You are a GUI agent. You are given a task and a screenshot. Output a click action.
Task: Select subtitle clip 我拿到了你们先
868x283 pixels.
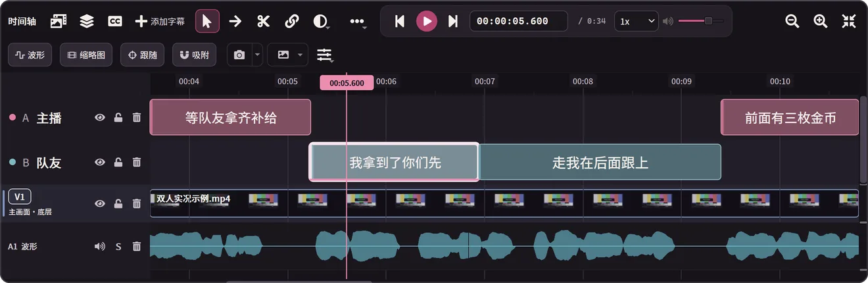tap(395, 162)
